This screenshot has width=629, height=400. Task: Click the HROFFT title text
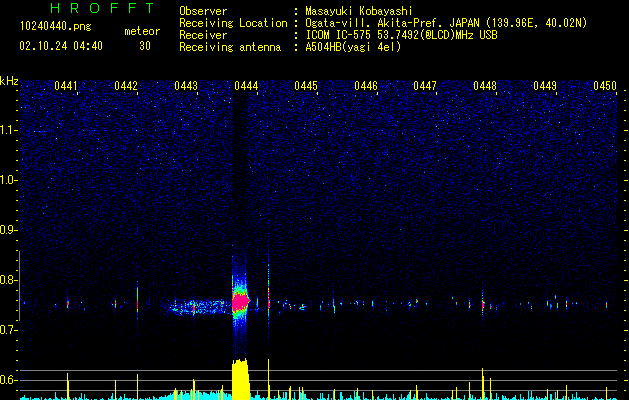(x=103, y=8)
